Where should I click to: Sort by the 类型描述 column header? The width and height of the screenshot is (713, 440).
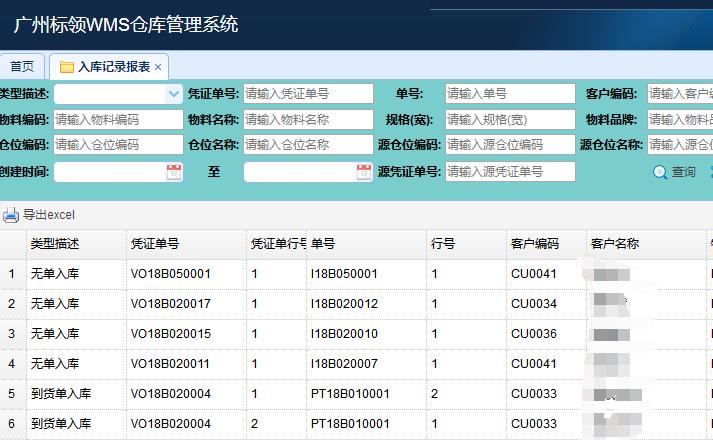coord(55,244)
